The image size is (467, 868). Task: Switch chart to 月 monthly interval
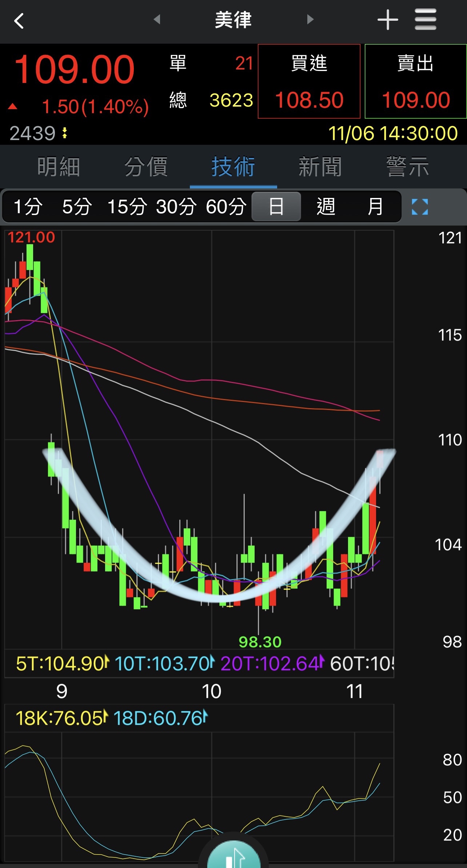(375, 207)
